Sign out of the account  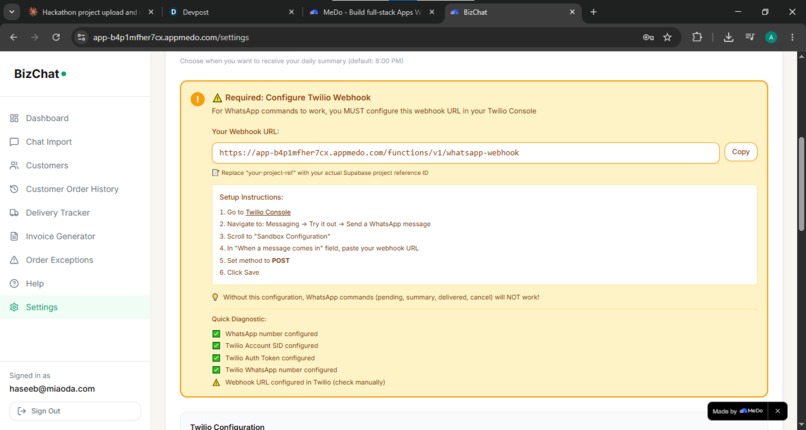[x=75, y=411]
